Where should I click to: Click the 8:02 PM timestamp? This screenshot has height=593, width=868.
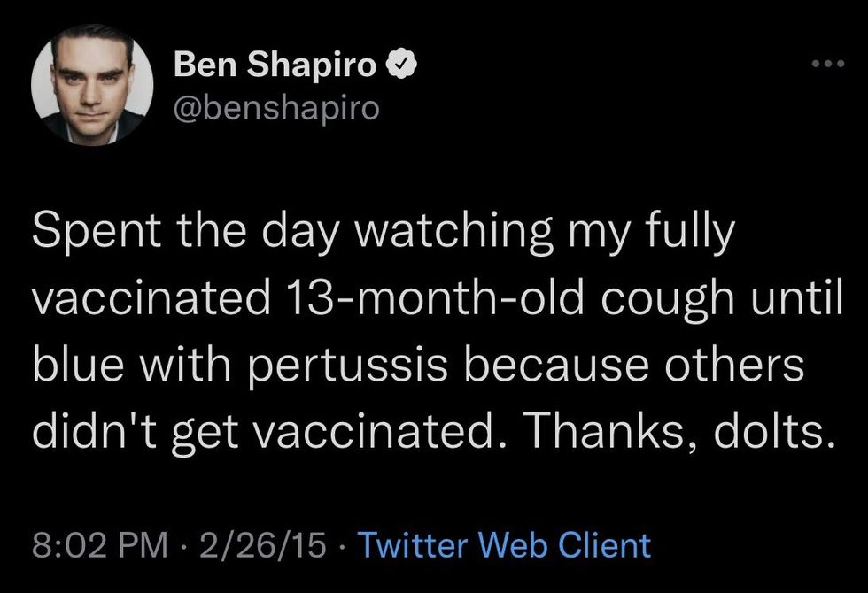[x=100, y=545]
